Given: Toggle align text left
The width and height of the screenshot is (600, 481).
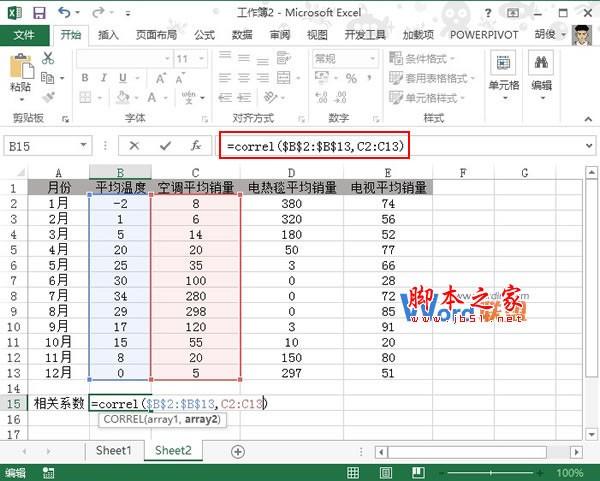Looking at the screenshot, I should (225, 78).
